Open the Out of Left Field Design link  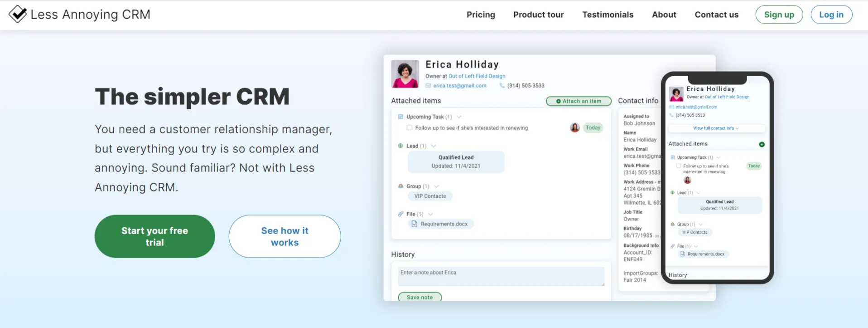tap(477, 76)
